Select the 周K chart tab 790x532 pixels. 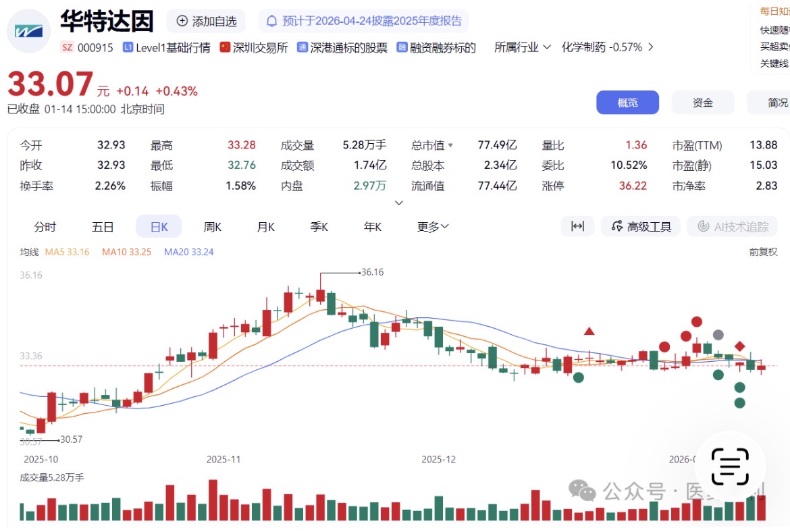pyautogui.click(x=213, y=227)
